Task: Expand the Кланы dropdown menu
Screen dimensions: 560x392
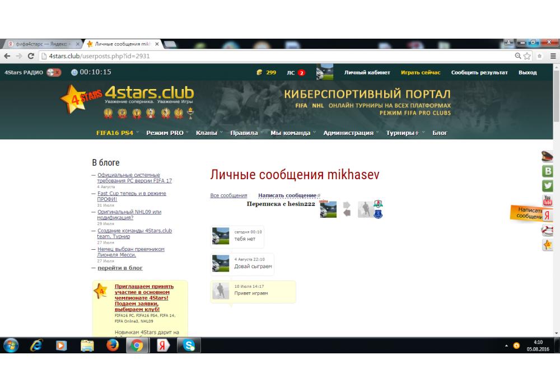Action: coord(208,133)
